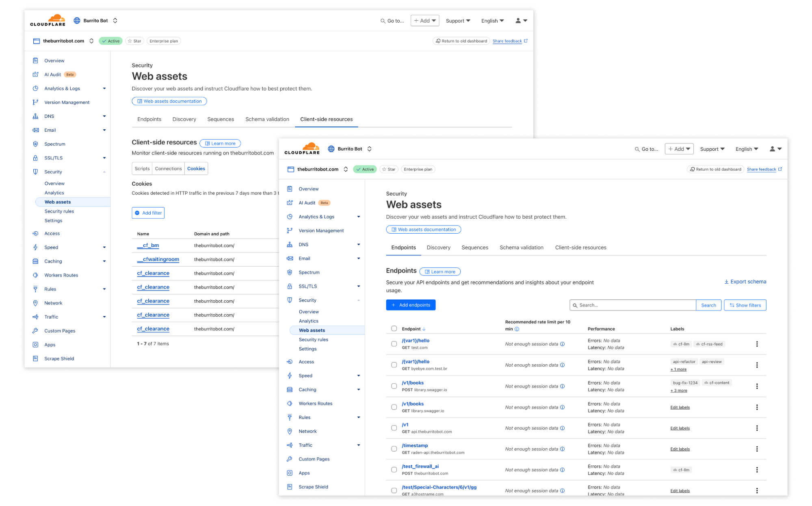The width and height of the screenshot is (812, 506).
Task: Toggle the select-all checkbox in Endpoints header
Action: [x=394, y=328]
